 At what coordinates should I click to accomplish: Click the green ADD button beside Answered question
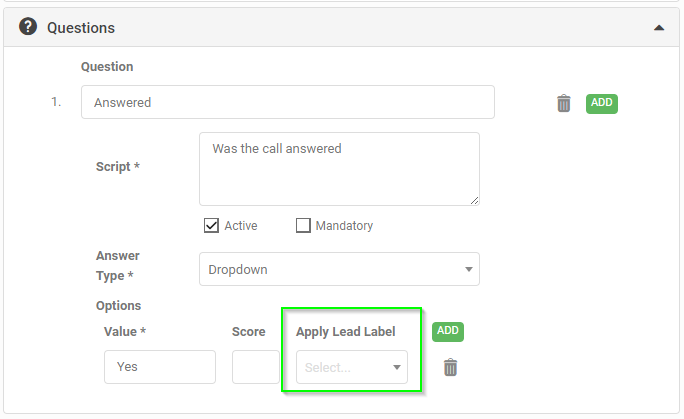[x=602, y=103]
